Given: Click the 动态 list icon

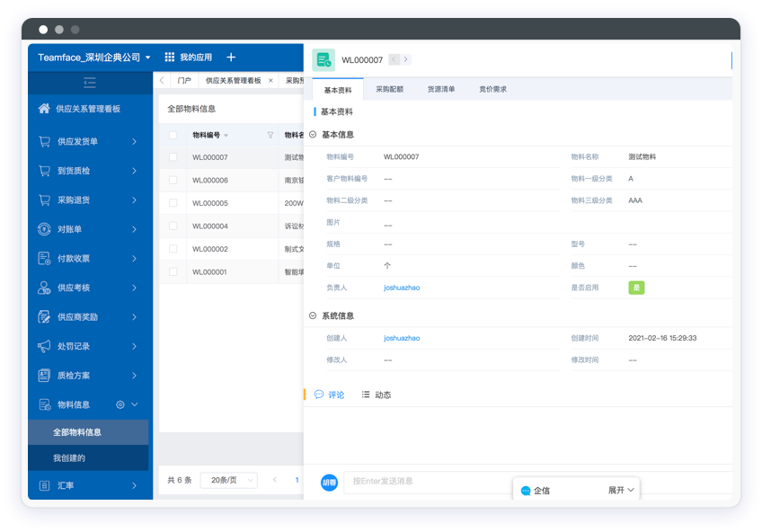Looking at the screenshot, I should click(366, 395).
